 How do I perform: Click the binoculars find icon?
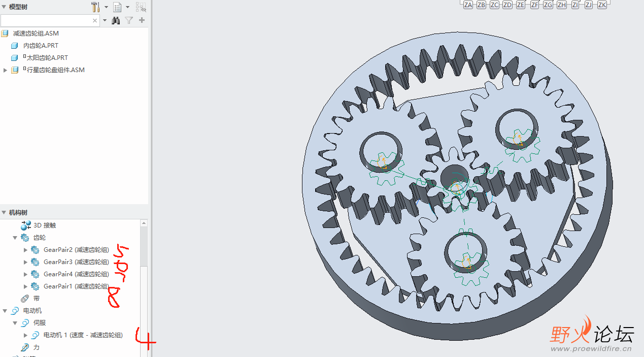click(x=116, y=20)
